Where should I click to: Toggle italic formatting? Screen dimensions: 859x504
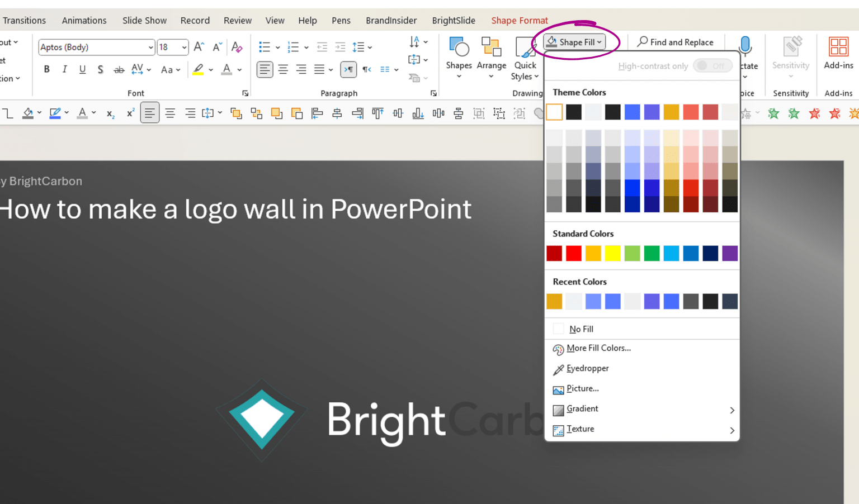click(64, 69)
